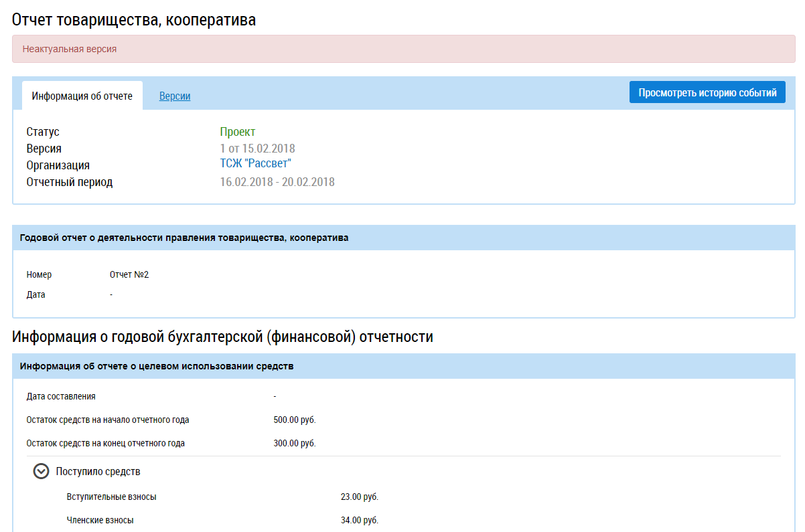Click the 300.00 руб. closing balance value

point(294,443)
